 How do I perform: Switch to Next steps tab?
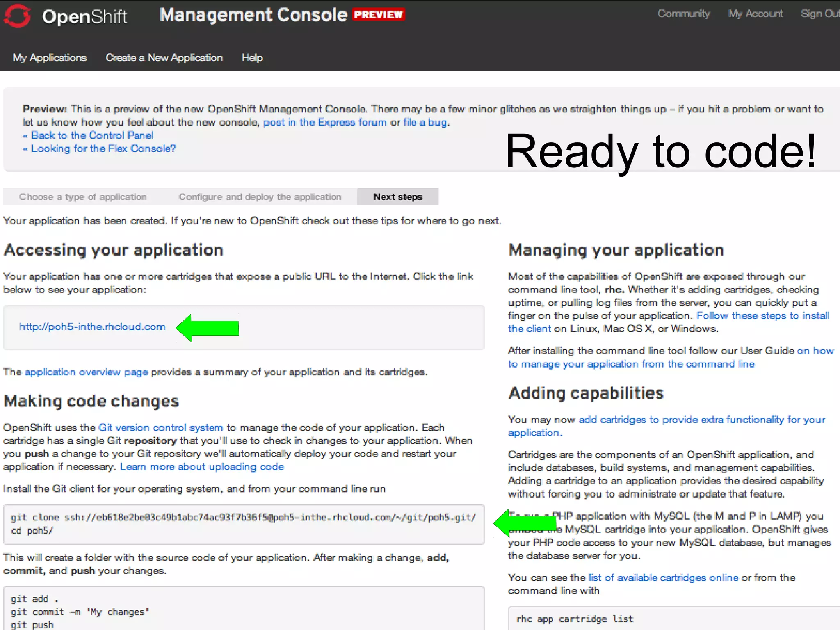pos(397,197)
